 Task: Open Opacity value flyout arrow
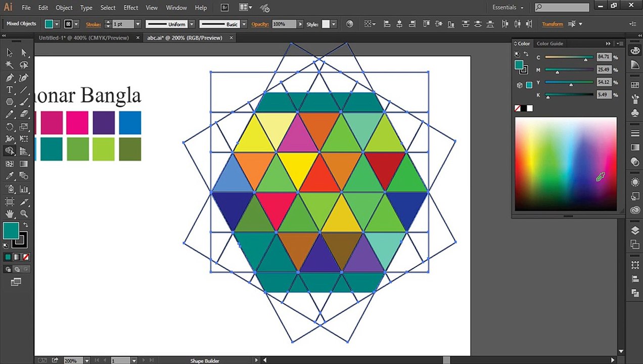coord(300,24)
